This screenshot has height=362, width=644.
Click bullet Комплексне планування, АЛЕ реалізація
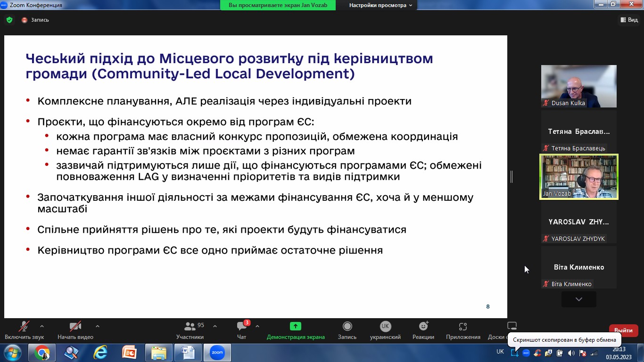[224, 101]
